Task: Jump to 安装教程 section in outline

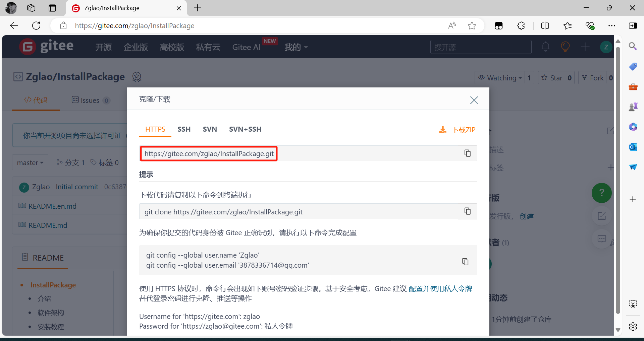Action: (x=51, y=327)
